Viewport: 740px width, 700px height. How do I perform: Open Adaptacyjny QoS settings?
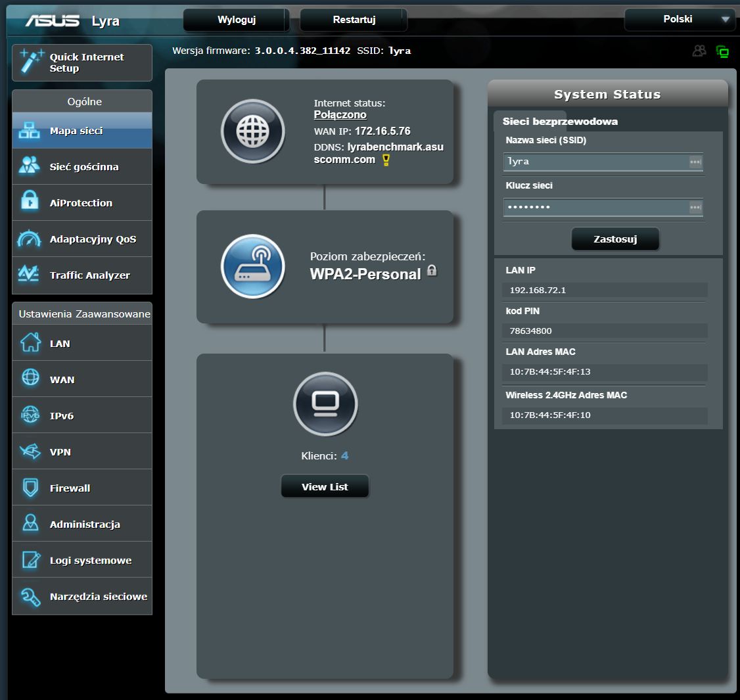(x=82, y=239)
